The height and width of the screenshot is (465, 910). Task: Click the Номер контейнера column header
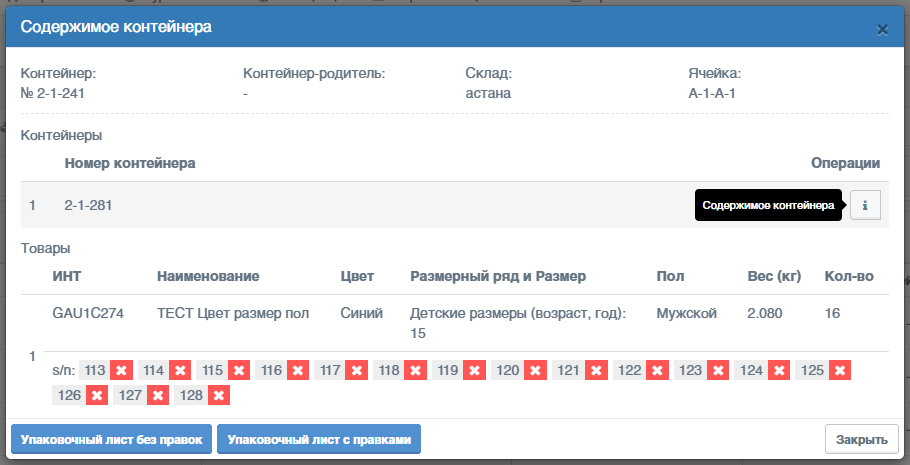coord(130,164)
